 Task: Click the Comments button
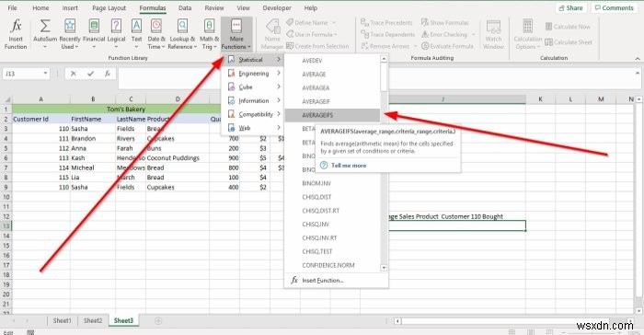[x=614, y=7]
